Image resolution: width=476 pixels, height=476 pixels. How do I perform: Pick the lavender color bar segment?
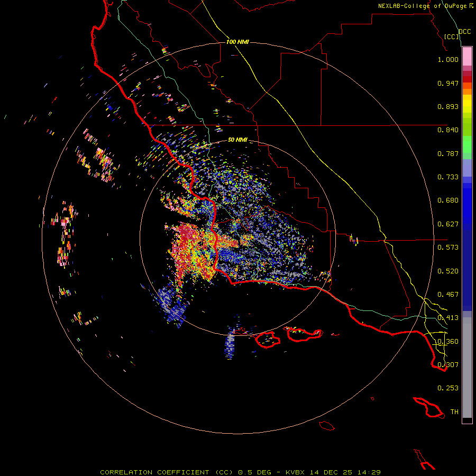pyautogui.click(x=467, y=168)
